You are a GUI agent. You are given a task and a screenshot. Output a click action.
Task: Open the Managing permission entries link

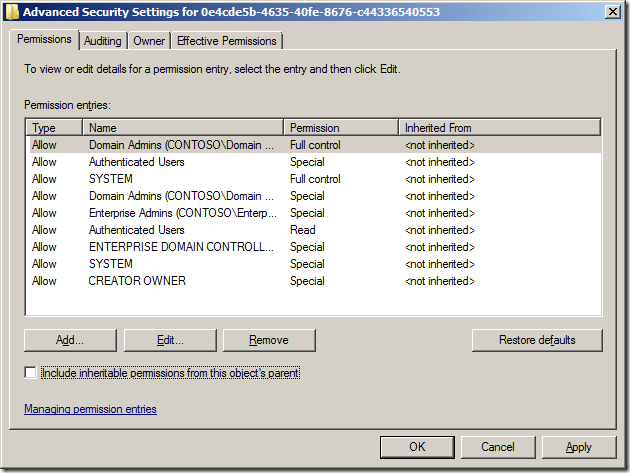point(90,409)
